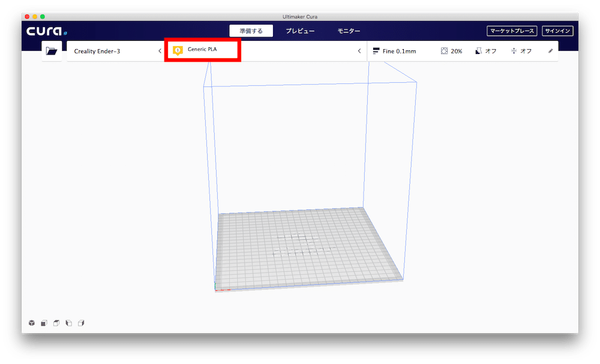Toggle the support setting showing オフ
This screenshot has width=600, height=364.
coord(485,52)
